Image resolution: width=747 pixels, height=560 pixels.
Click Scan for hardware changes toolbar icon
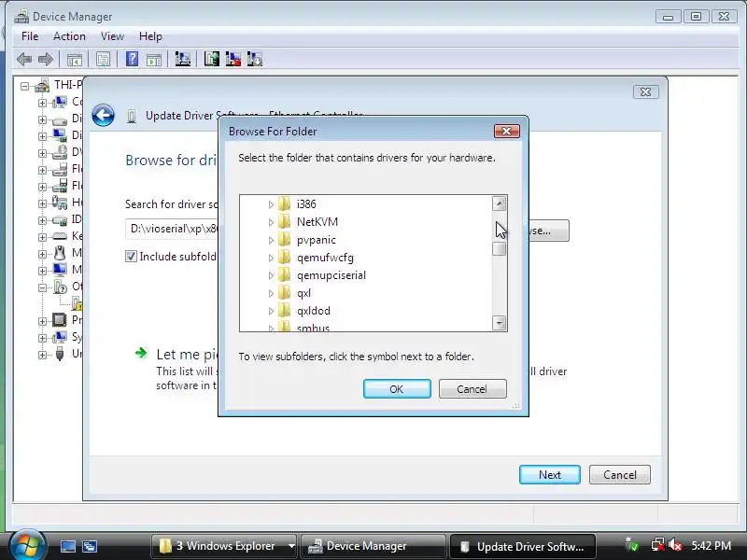182,60
